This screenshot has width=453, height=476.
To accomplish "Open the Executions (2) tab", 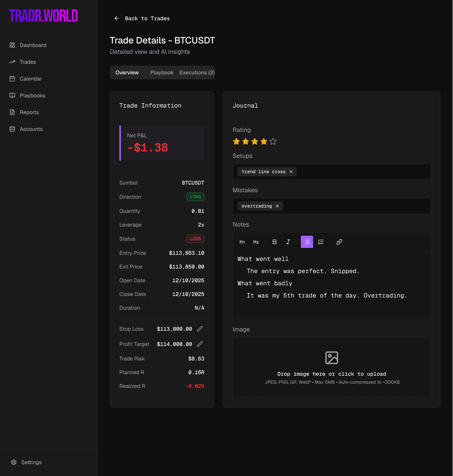I will [197, 72].
